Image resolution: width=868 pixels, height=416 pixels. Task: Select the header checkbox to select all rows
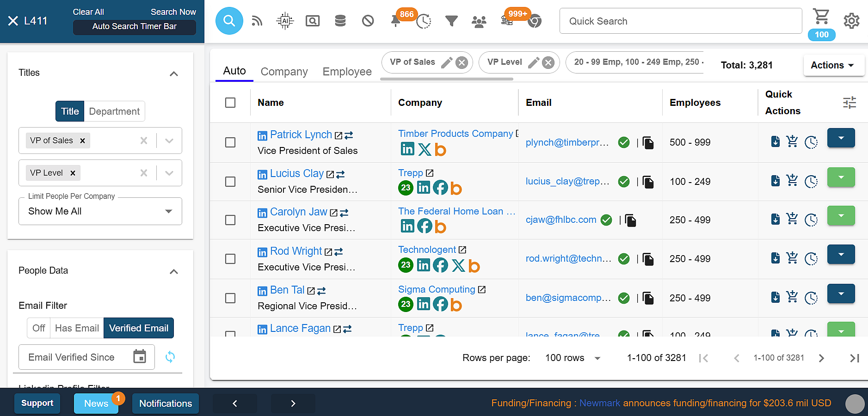[230, 103]
